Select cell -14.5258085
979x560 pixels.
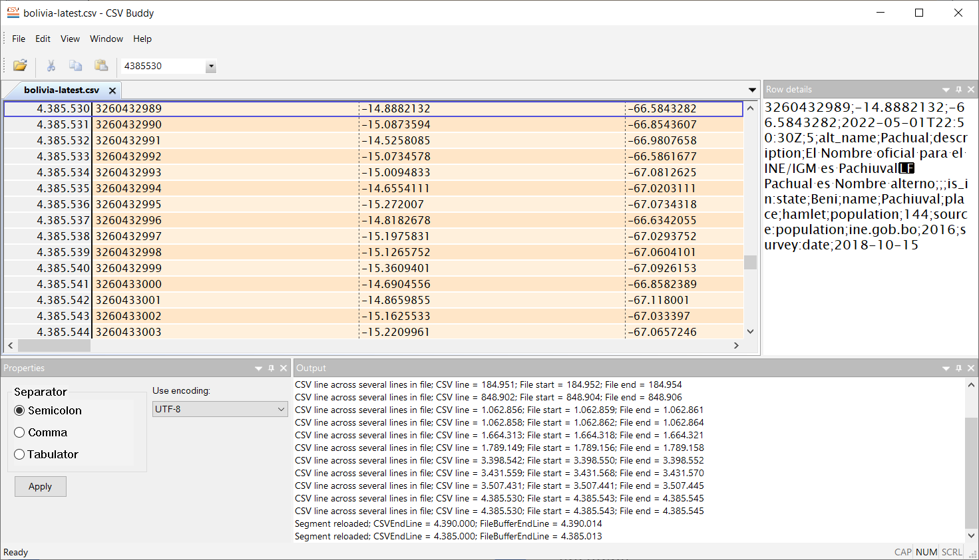click(x=492, y=140)
